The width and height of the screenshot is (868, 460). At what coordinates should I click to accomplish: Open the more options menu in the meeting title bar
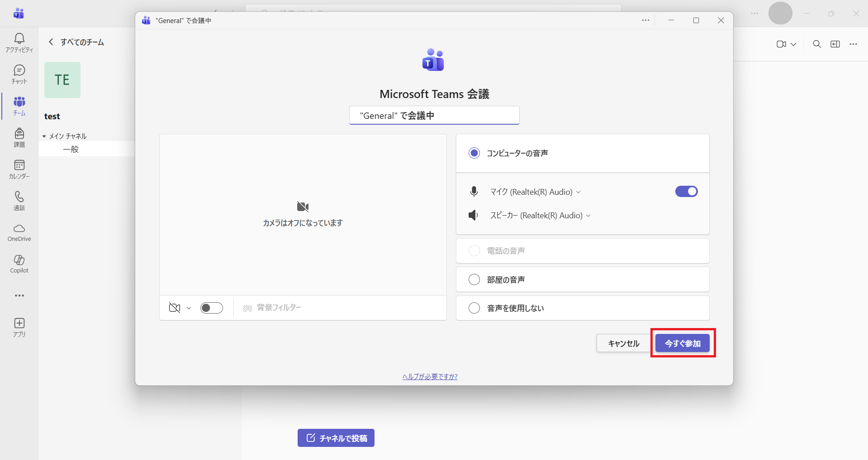coord(645,20)
